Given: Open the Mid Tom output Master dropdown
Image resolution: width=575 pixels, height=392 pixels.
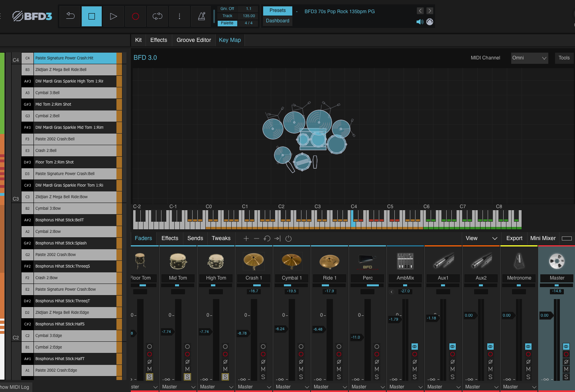Looking at the screenshot, I should [178, 387].
